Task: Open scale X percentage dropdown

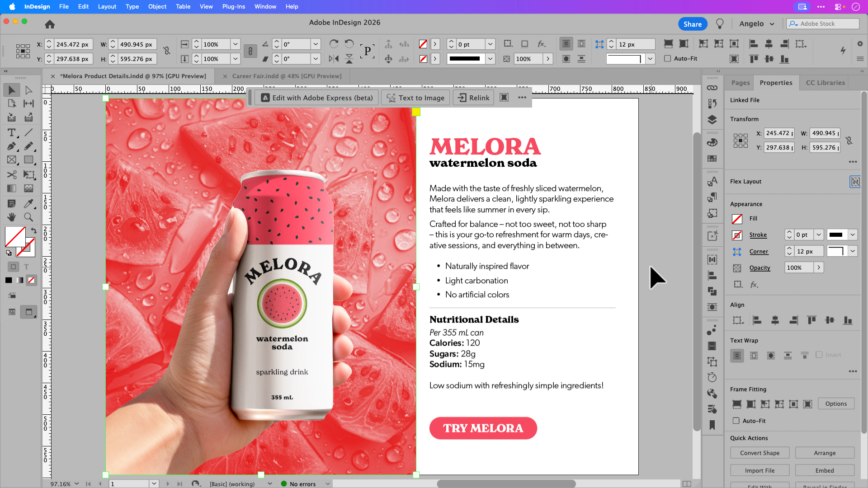Action: tap(235, 44)
